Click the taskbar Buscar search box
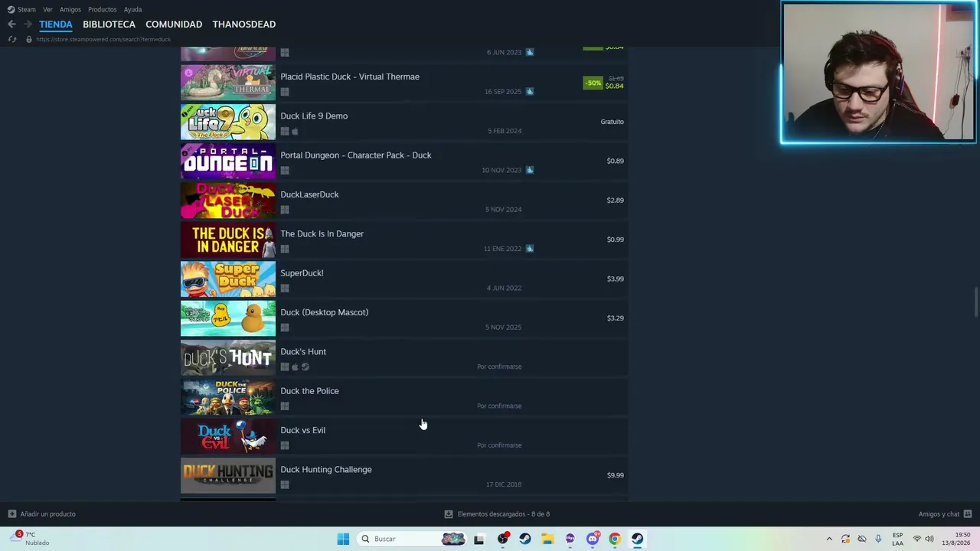This screenshot has width=980, height=551. click(413, 539)
